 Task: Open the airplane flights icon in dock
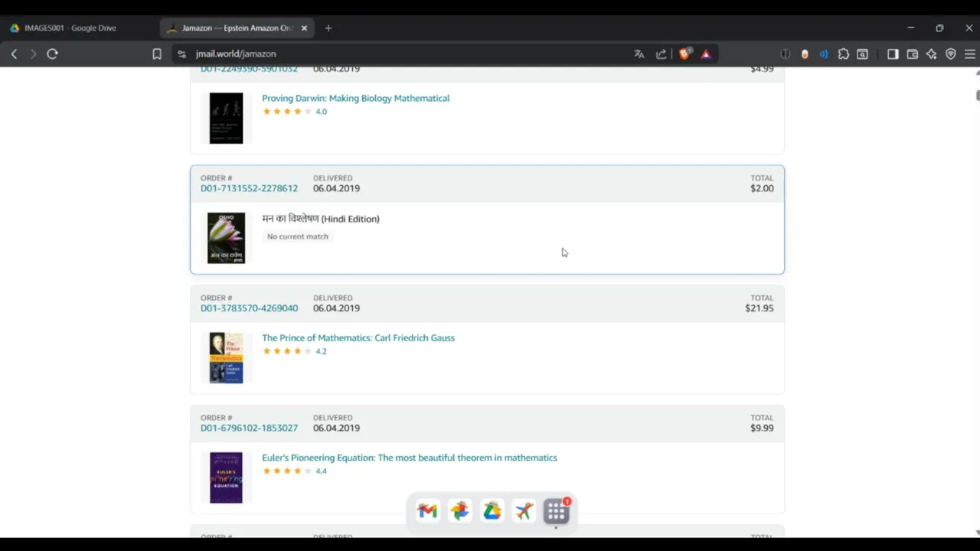524,511
